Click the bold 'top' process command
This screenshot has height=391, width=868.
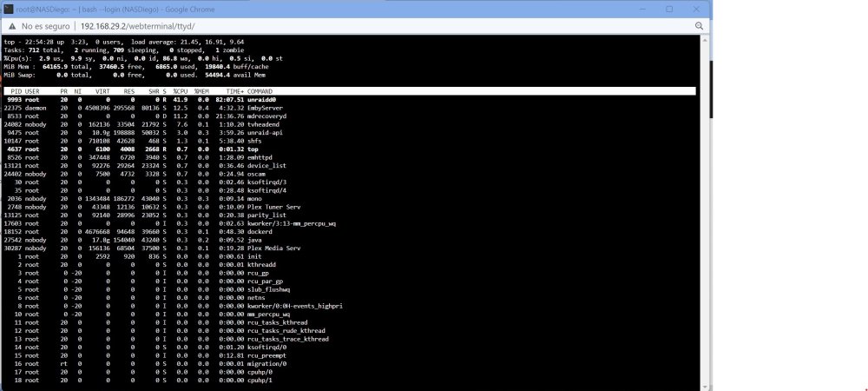253,149
